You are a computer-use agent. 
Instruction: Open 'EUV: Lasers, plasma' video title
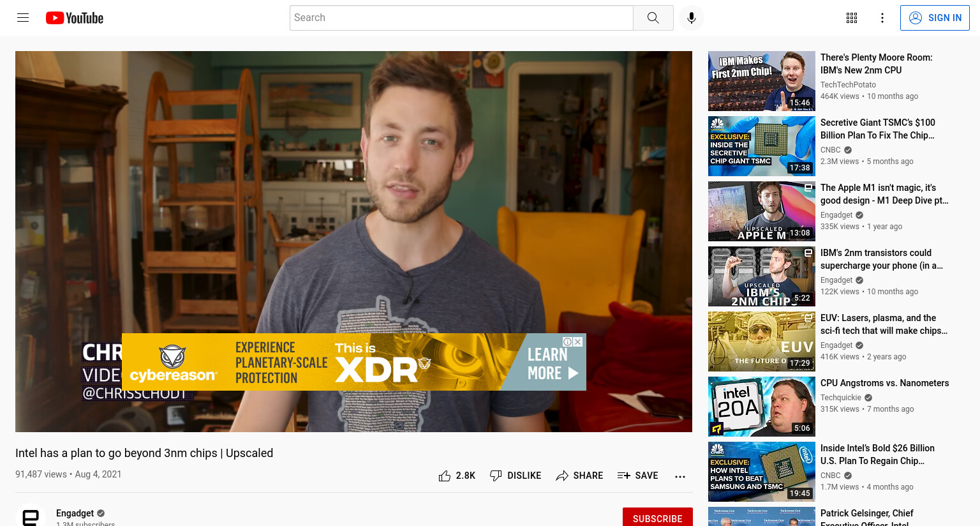(884, 324)
